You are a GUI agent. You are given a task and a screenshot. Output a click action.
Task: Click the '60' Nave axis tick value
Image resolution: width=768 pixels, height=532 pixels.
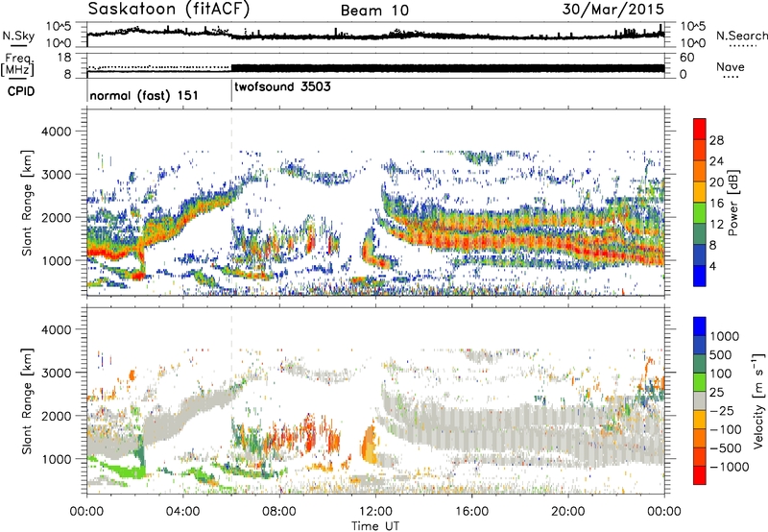[687, 58]
